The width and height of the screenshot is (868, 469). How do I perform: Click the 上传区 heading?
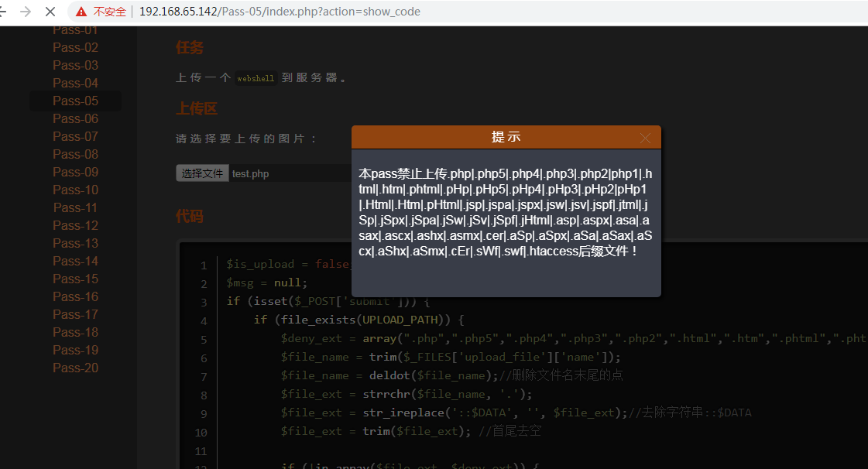tap(197, 108)
